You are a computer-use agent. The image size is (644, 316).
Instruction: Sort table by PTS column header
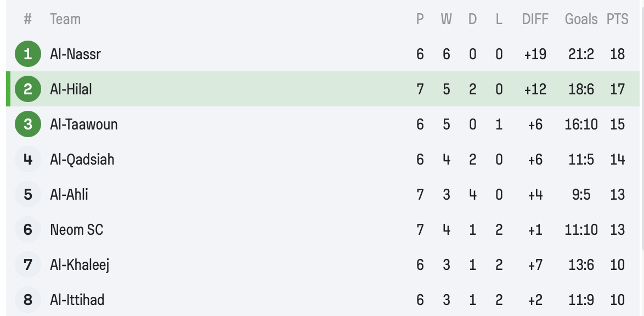617,19
